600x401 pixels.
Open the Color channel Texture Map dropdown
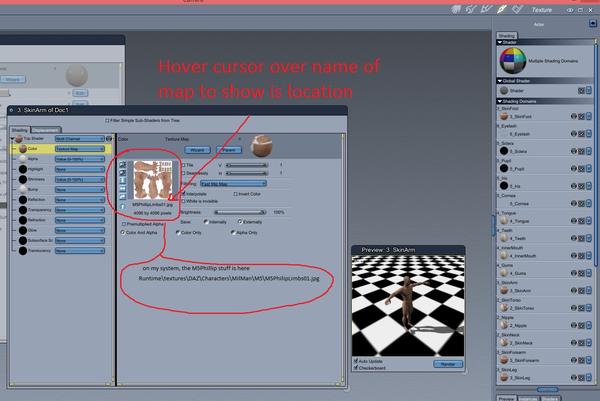click(80, 149)
